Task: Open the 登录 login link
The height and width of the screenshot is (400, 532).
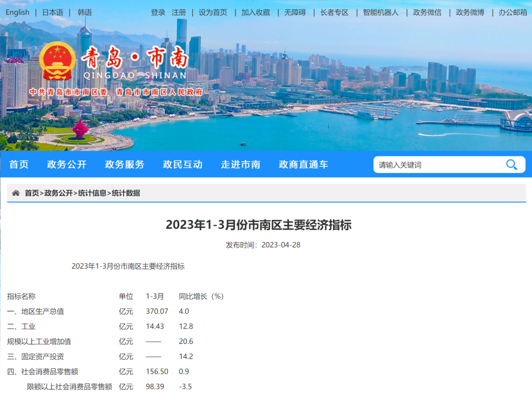Action: (158, 12)
